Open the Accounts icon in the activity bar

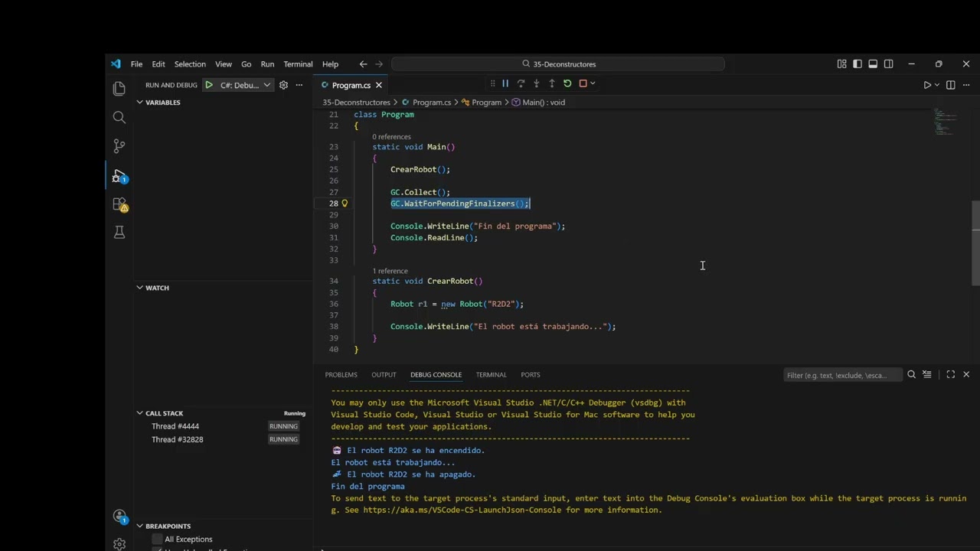tap(119, 517)
